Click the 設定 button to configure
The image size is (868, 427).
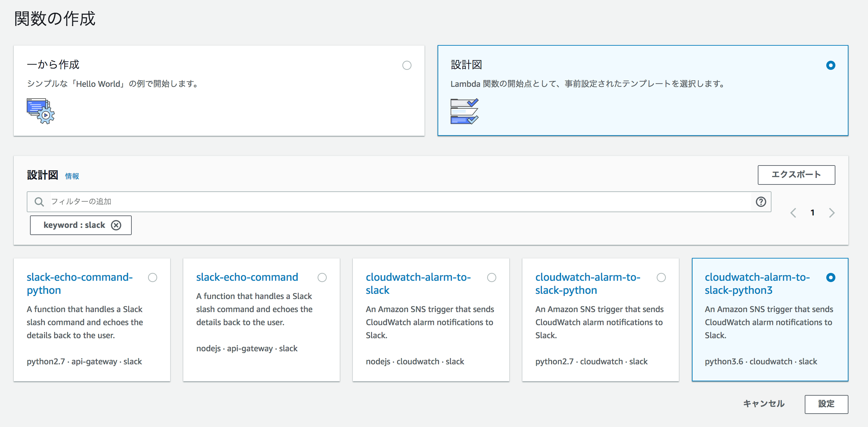826,404
